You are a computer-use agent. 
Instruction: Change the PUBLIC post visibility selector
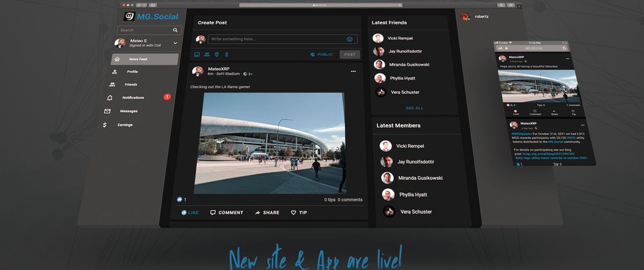tap(322, 55)
